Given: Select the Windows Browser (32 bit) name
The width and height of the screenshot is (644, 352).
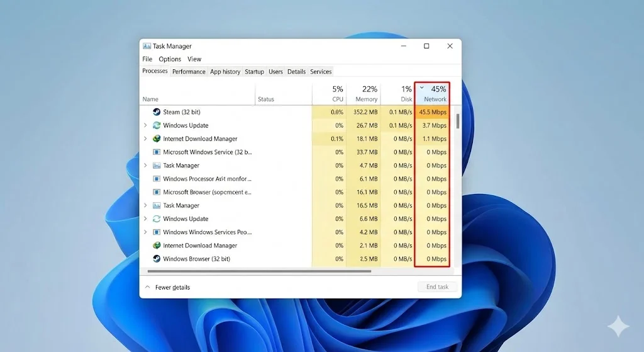Looking at the screenshot, I should coord(196,259).
